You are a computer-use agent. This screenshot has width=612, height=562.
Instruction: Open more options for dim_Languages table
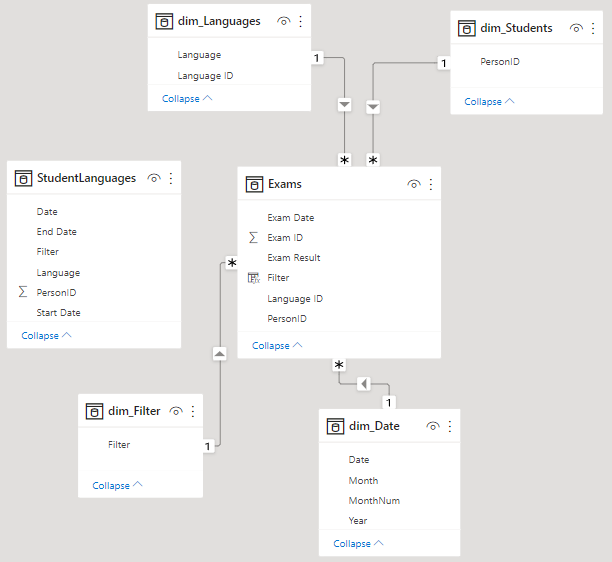point(301,21)
